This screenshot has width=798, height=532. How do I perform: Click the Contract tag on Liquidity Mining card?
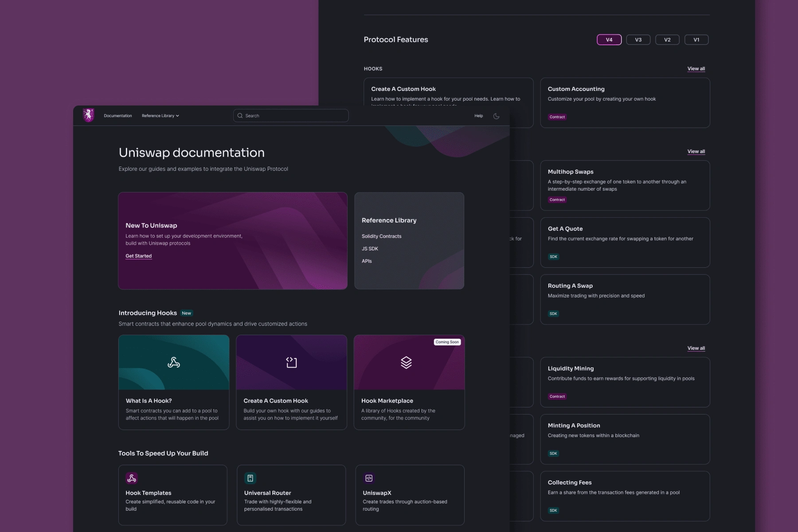557,397
